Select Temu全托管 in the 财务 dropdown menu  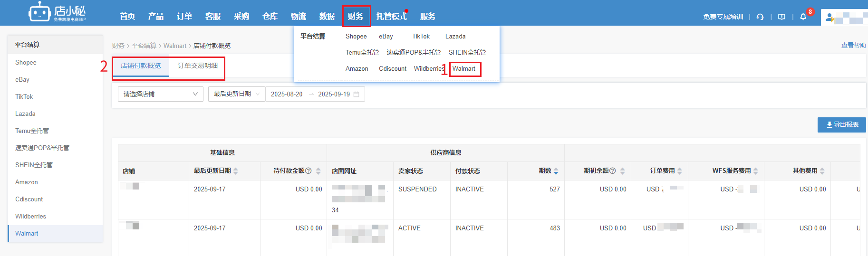click(362, 52)
